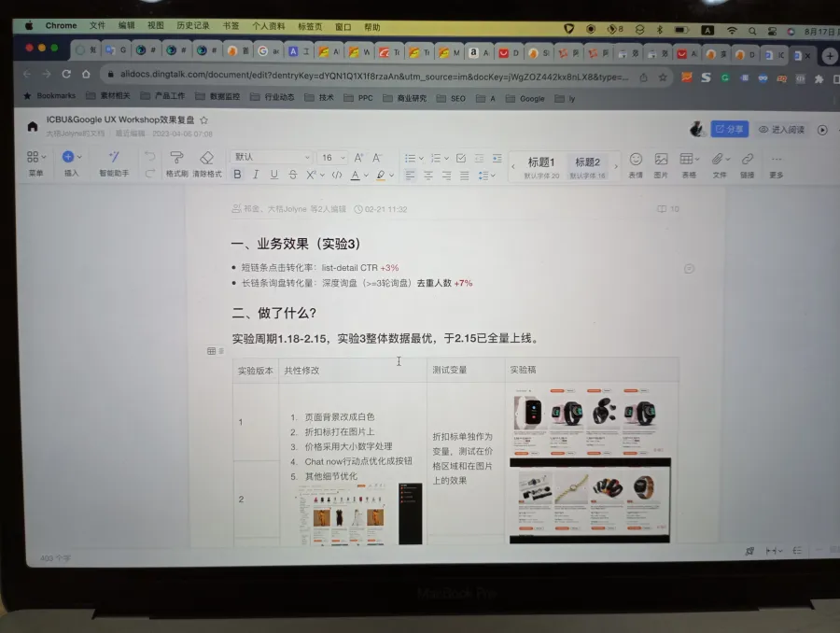Show previous heading styles arrow

click(513, 167)
